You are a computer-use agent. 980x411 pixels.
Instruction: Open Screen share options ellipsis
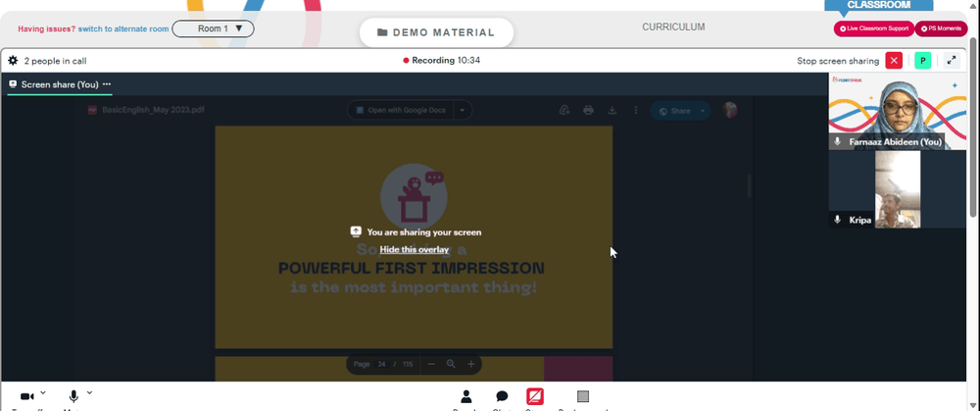point(107,83)
